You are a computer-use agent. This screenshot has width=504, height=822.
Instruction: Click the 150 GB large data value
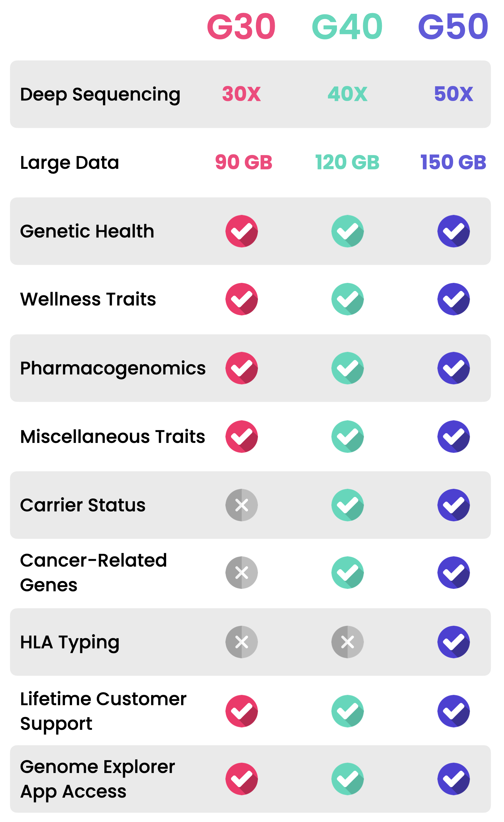453,162
